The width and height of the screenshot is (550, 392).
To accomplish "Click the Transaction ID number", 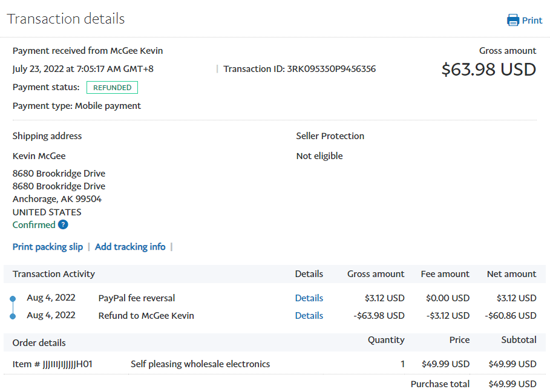I will [x=331, y=69].
